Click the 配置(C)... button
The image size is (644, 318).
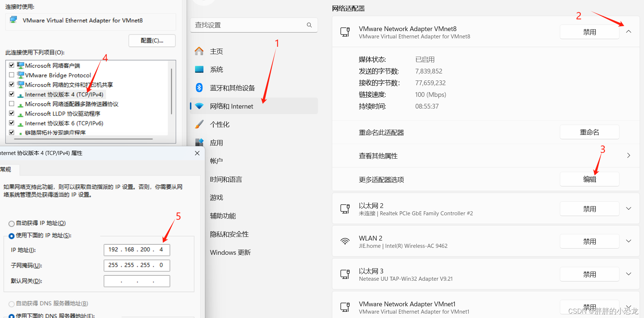[x=152, y=41]
